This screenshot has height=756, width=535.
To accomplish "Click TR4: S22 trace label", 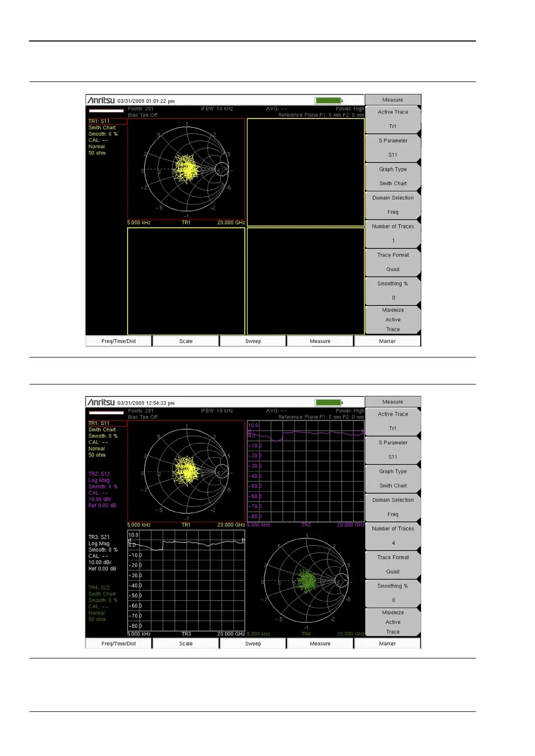I will click(x=99, y=588).
